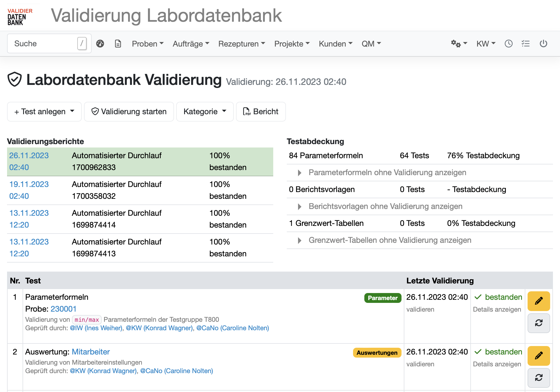Expand 'Parameterformeln ohne Validierung anzeigen'
This screenshot has height=392, width=560.
pyautogui.click(x=387, y=172)
